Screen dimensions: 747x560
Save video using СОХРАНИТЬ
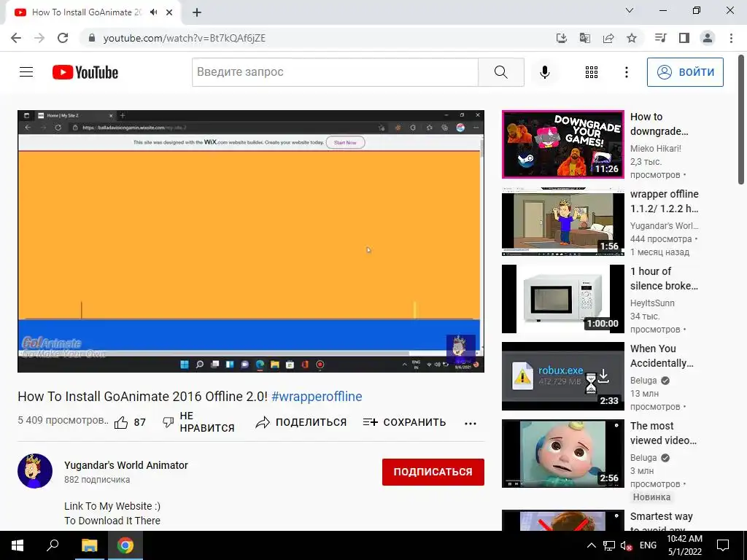pos(404,422)
